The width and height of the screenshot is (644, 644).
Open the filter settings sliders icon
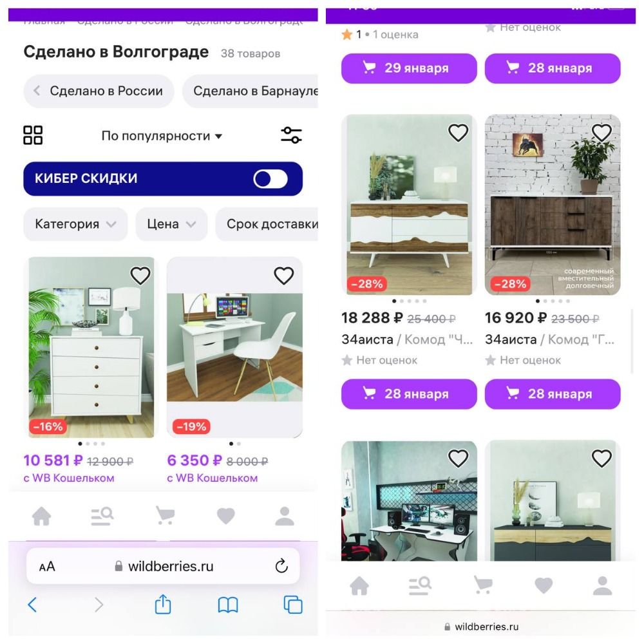(x=291, y=135)
